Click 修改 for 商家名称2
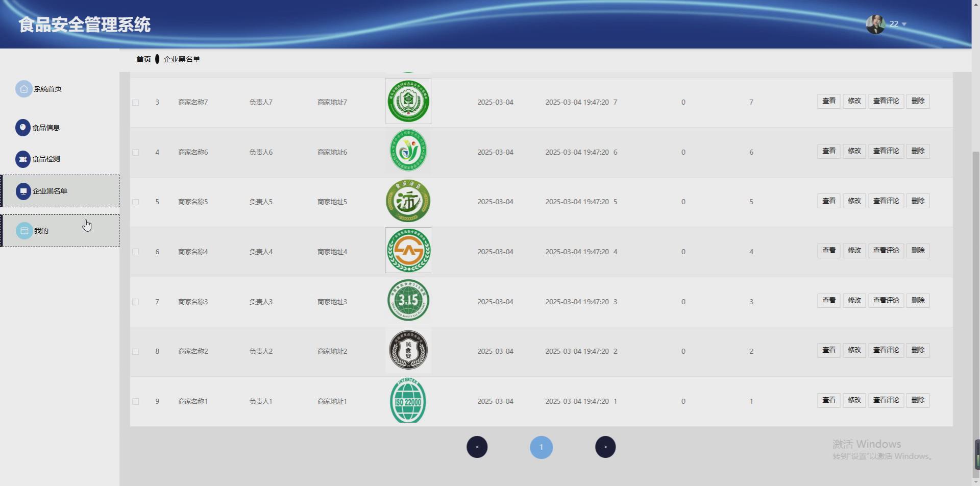 [854, 350]
